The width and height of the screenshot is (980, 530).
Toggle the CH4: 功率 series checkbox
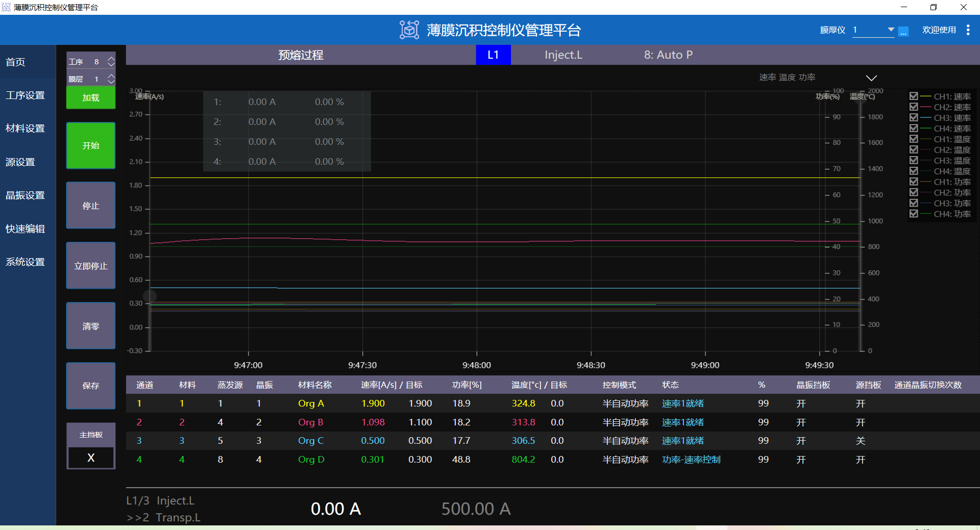(x=914, y=214)
